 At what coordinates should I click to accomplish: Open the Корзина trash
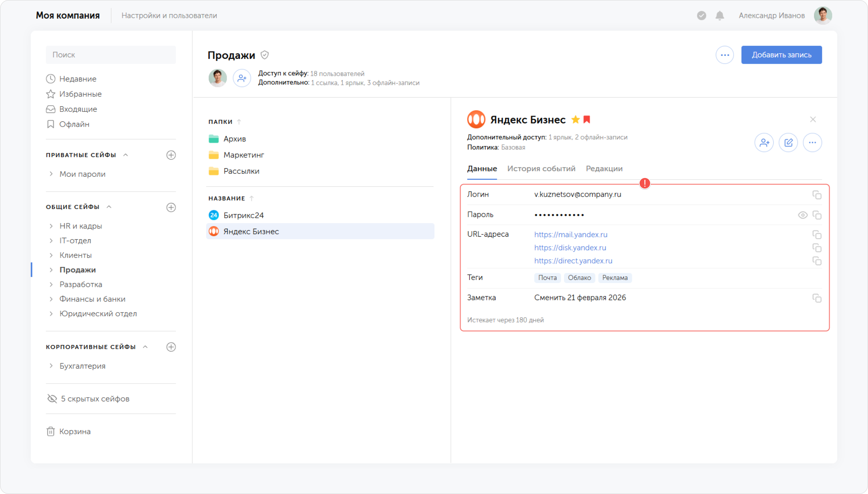click(69, 432)
